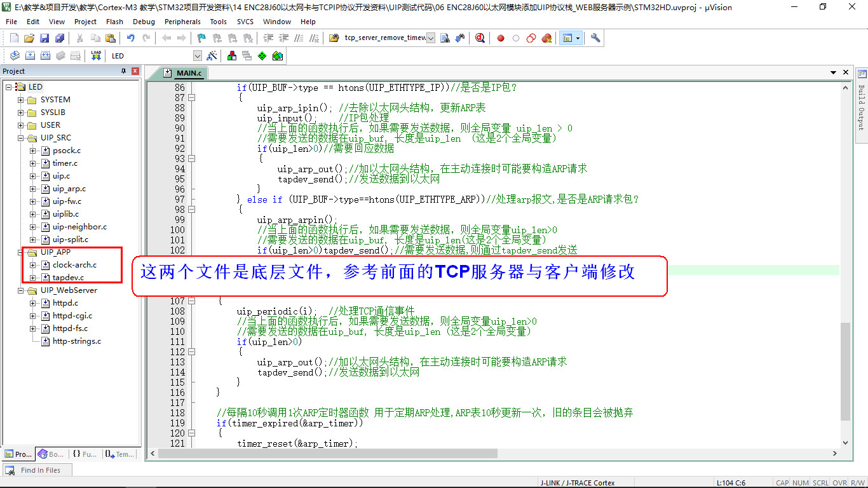Expand the SYSLIB group

click(x=20, y=112)
